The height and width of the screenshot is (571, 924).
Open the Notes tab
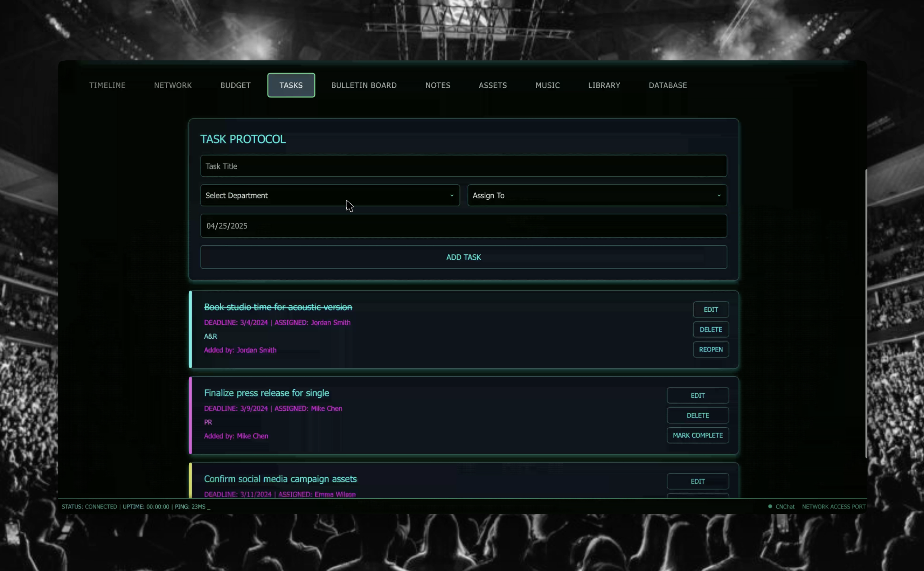click(438, 85)
